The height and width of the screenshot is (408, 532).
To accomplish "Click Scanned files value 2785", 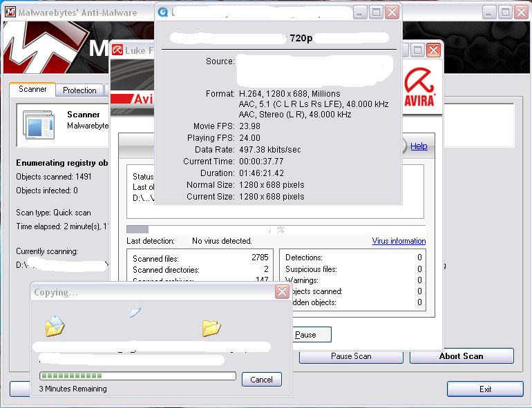I will [260, 258].
